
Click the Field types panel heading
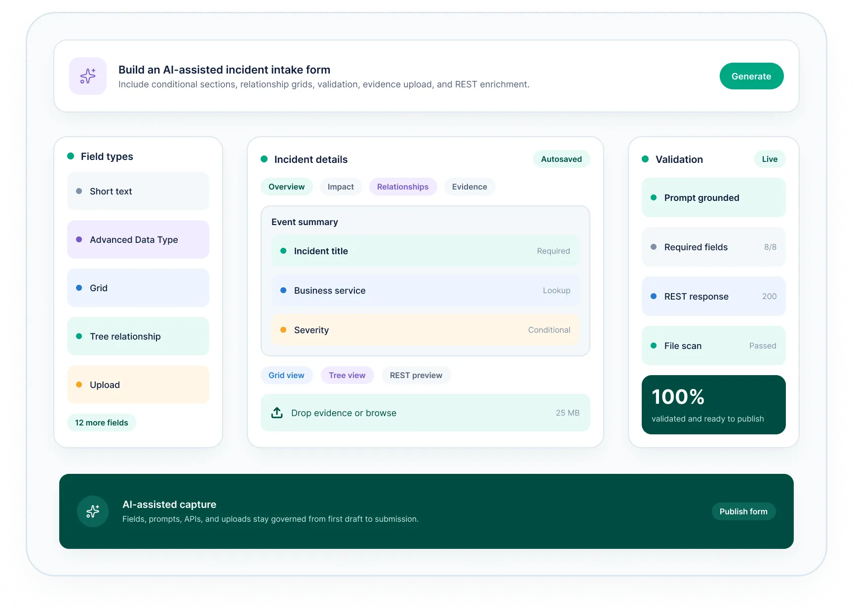(107, 156)
